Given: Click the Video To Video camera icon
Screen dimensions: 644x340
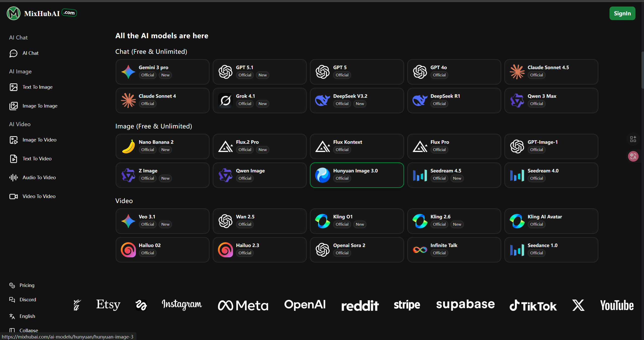Looking at the screenshot, I should (13, 197).
